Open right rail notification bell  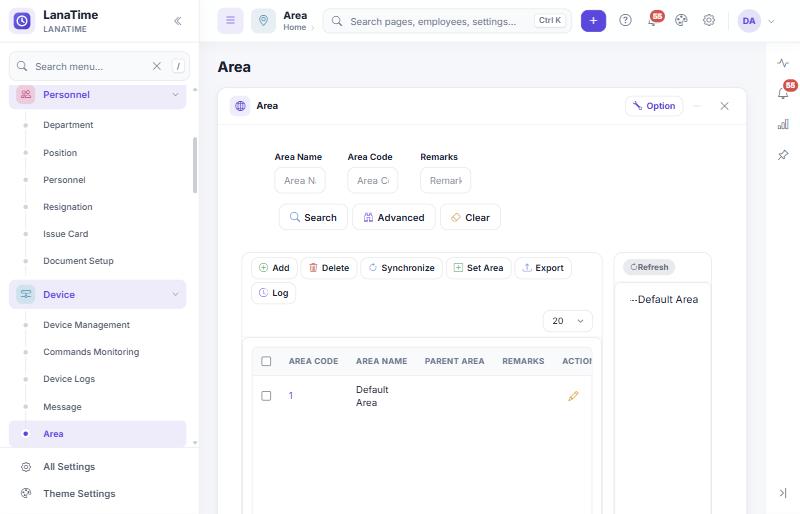click(783, 93)
